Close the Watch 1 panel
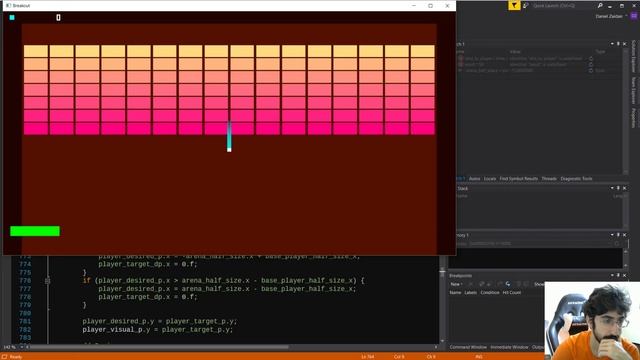The height and width of the screenshot is (360, 640). pyautogui.click(x=624, y=44)
